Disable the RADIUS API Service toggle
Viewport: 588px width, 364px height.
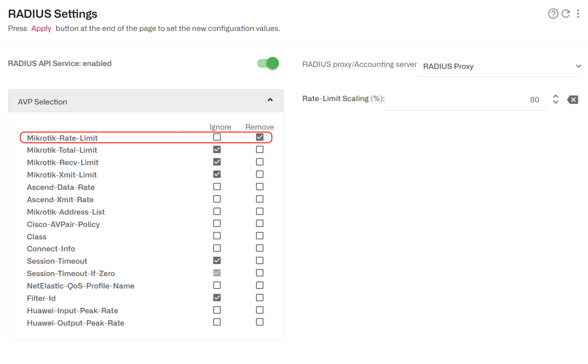[x=268, y=63]
